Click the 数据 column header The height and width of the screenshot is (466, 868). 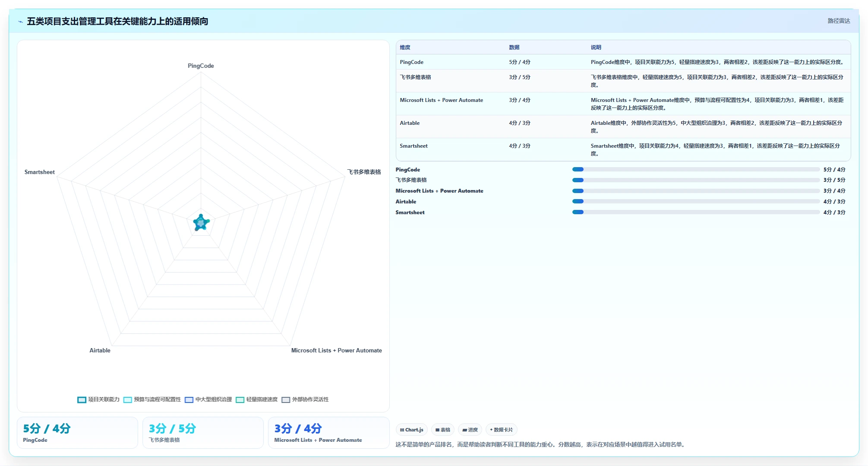(514, 48)
